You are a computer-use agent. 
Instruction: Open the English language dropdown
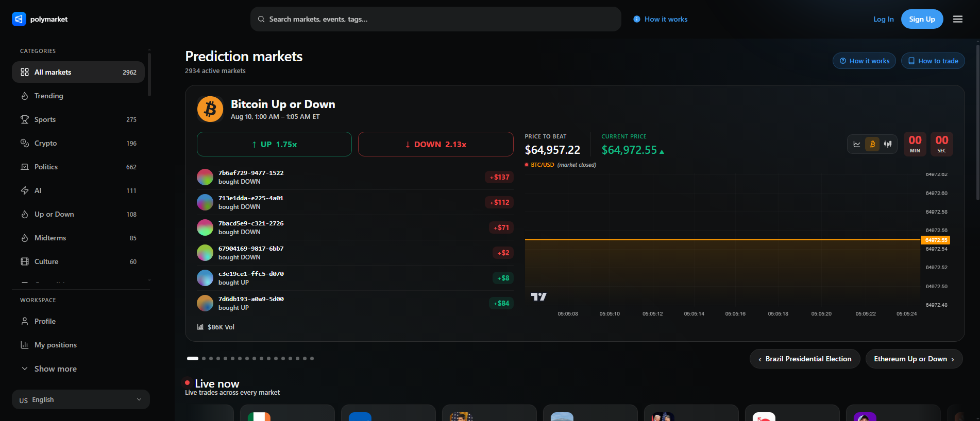(81, 399)
